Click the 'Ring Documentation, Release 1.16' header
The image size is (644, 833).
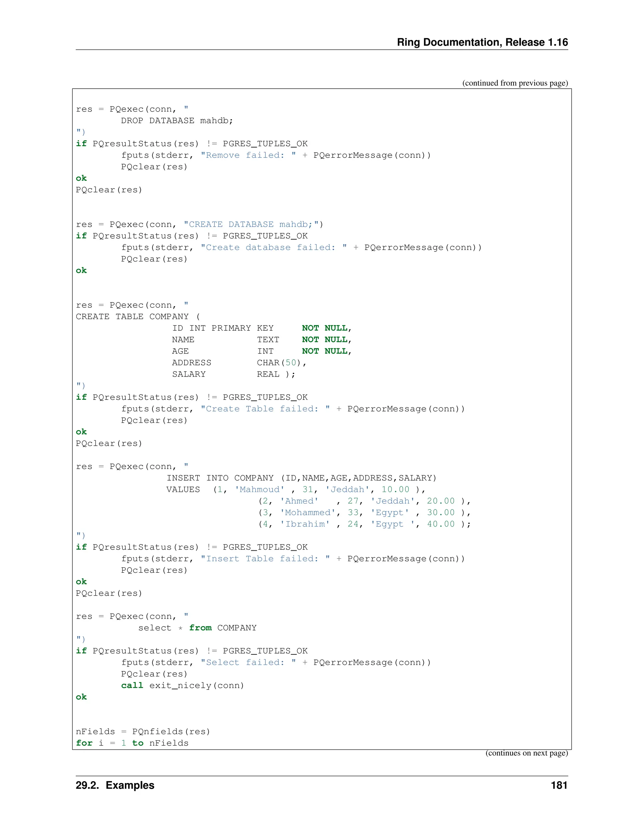pyautogui.click(x=482, y=42)
